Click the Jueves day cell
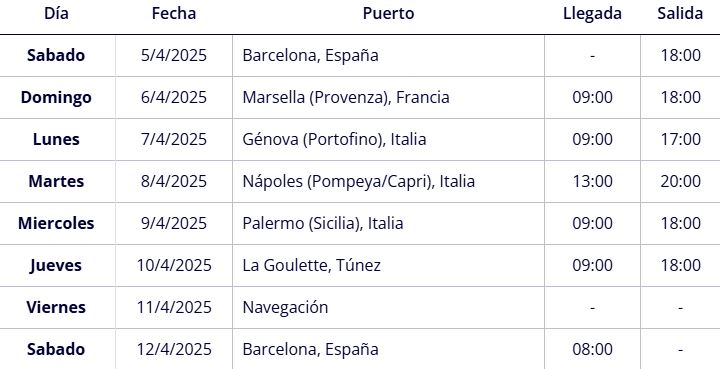 (56, 266)
